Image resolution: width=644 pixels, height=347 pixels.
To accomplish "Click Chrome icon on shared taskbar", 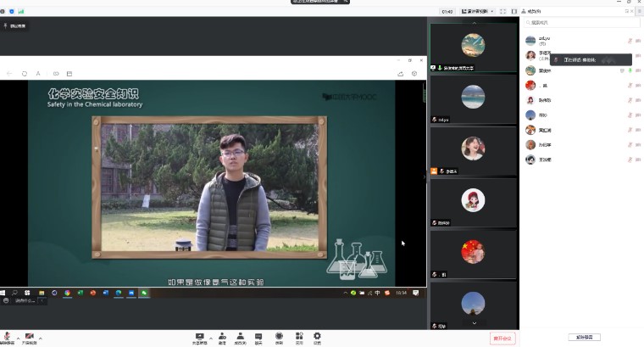I will [x=67, y=293].
